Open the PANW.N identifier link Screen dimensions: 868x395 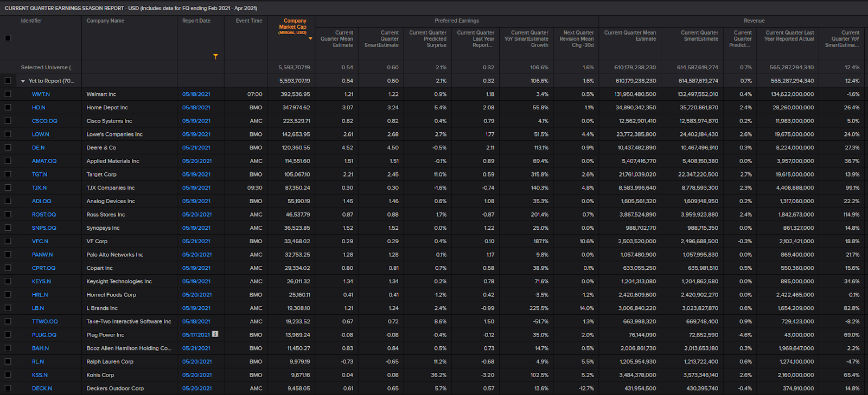42,255
